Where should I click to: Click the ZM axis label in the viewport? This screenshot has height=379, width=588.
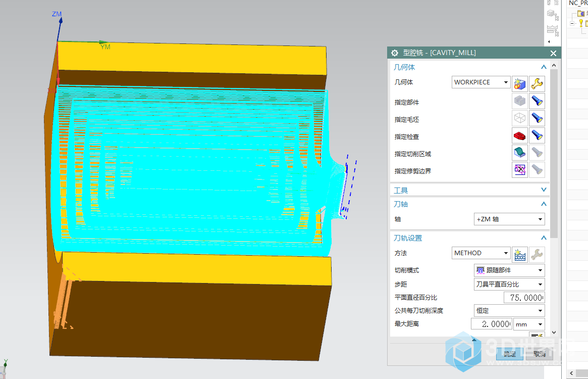pos(57,14)
